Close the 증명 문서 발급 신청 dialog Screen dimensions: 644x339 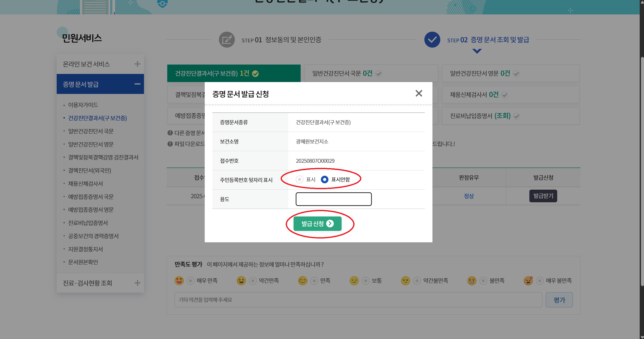tap(419, 93)
